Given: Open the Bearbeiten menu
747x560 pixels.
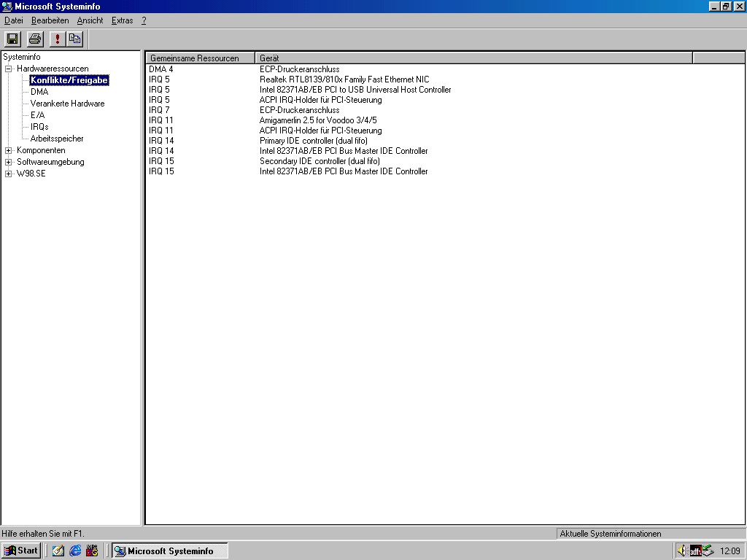Looking at the screenshot, I should pyautogui.click(x=50, y=20).
